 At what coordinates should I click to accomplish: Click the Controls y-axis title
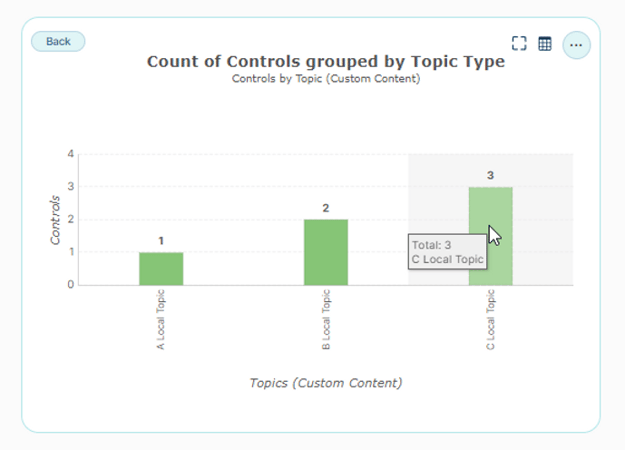(x=55, y=220)
